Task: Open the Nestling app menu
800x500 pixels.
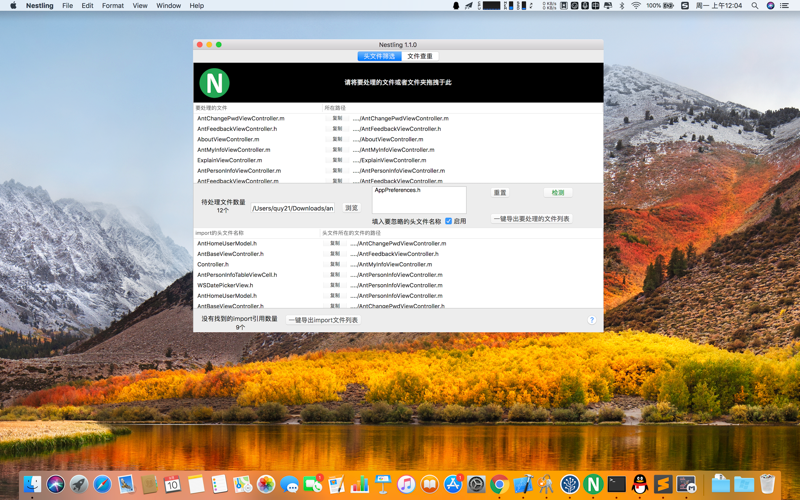Action: pos(40,6)
